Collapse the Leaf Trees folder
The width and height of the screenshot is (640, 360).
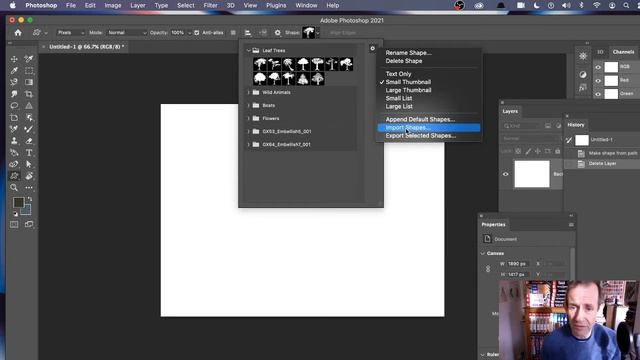tap(248, 50)
